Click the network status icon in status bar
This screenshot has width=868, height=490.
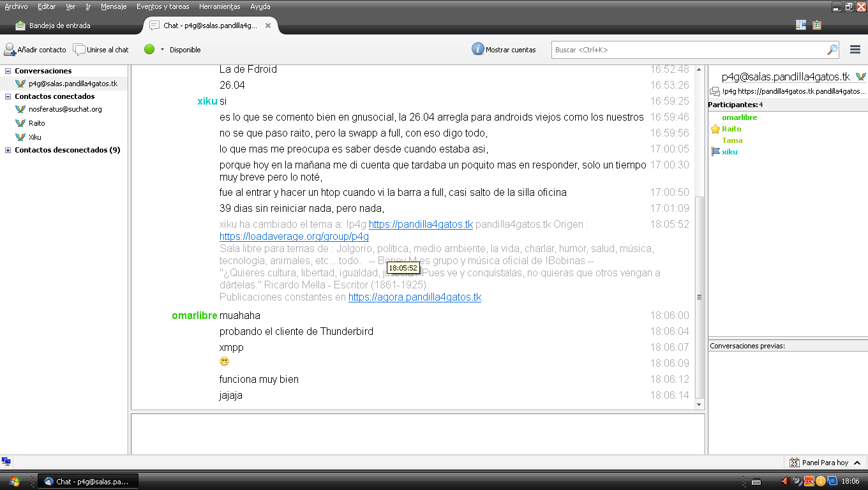click(6, 462)
